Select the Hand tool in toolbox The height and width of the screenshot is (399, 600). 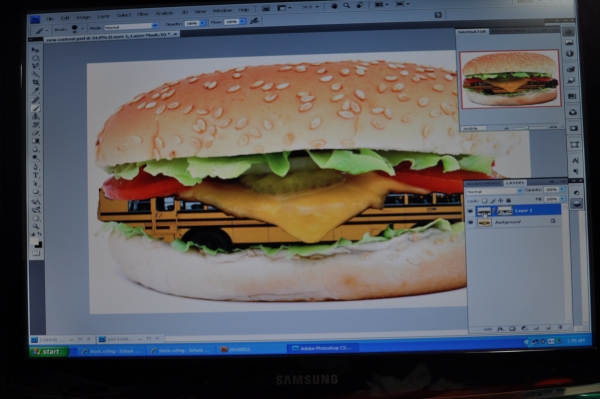click(x=35, y=218)
